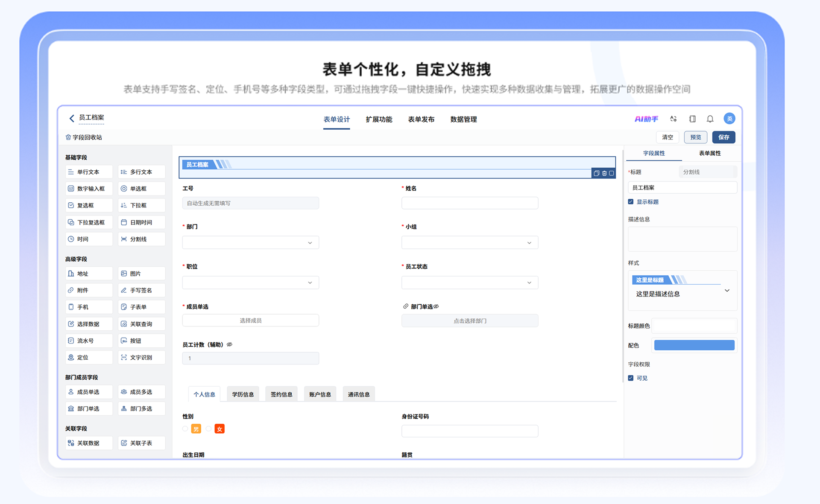
Task: Open 字段回收站 recycle bin
Action: [x=84, y=137]
